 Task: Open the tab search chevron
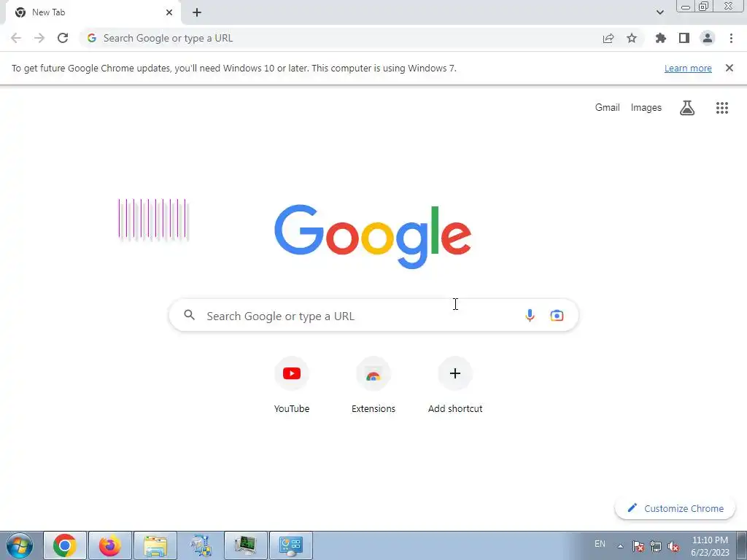pyautogui.click(x=659, y=12)
